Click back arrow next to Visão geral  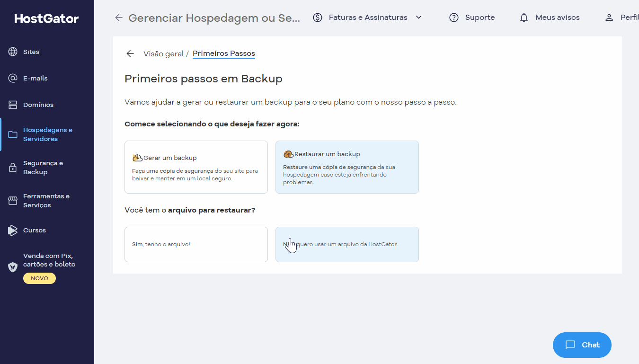click(x=130, y=53)
